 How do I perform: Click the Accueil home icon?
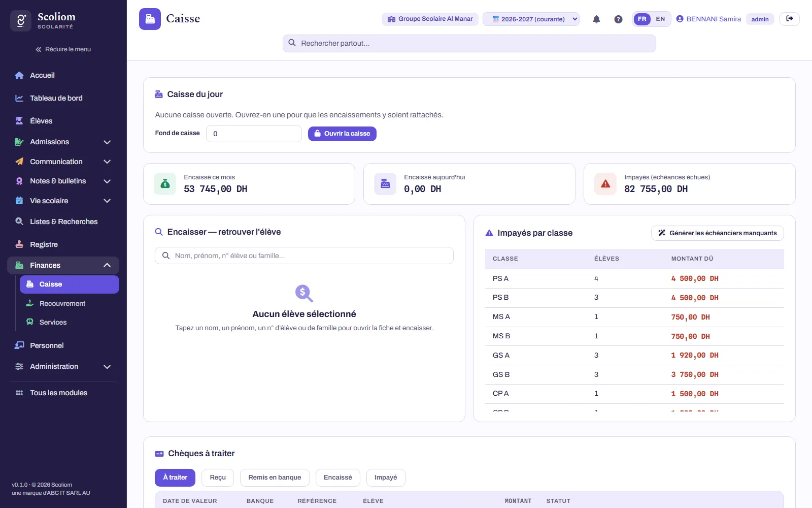pos(19,75)
